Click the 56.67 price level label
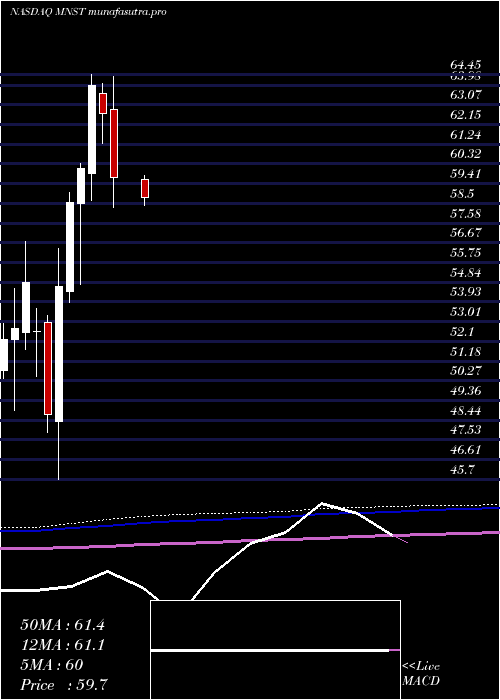Screen dimensions: 500x700 [465, 233]
